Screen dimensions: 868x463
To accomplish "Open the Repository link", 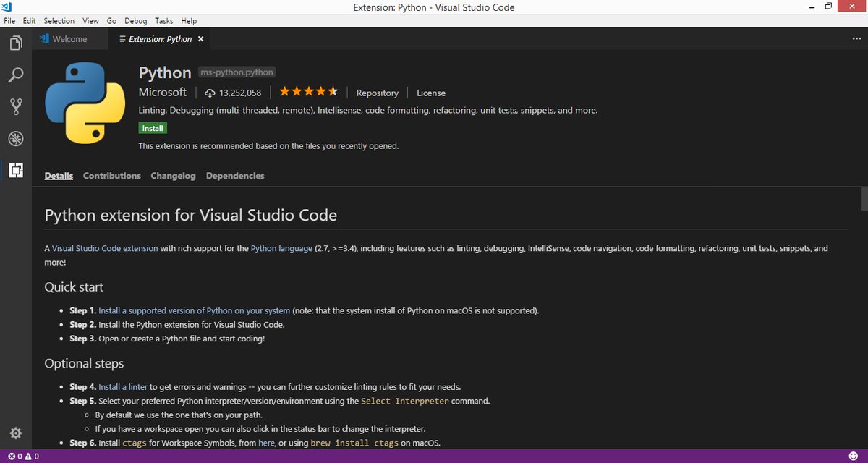I will [377, 93].
